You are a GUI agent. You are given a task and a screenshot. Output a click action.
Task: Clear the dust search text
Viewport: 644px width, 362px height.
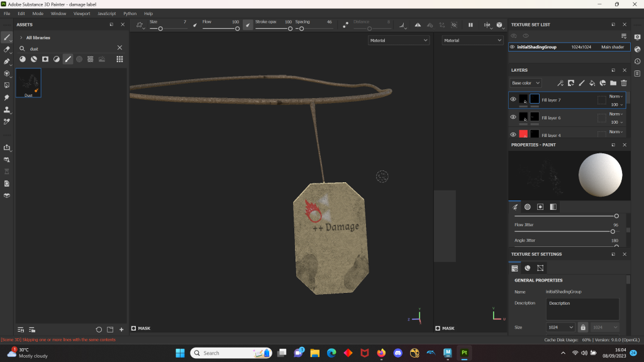pyautogui.click(x=119, y=48)
